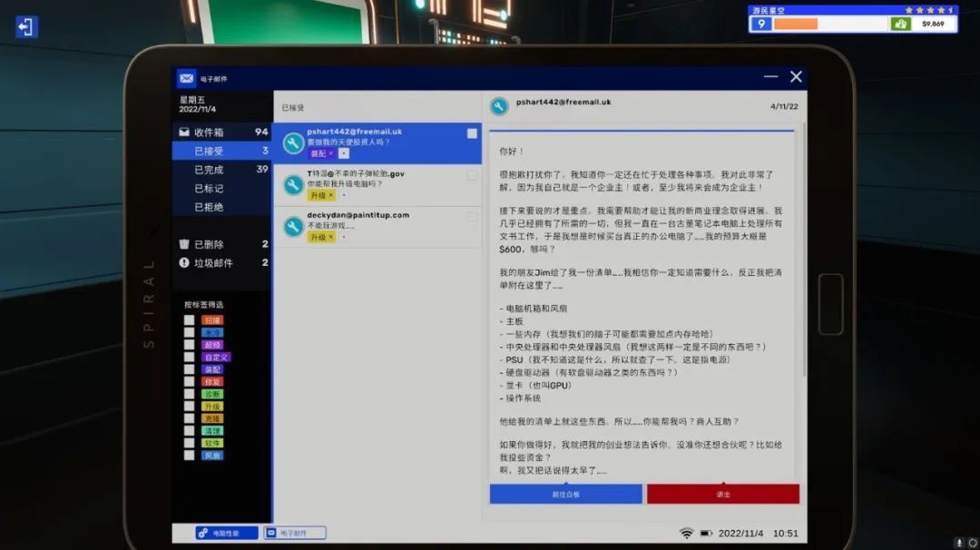Screen dimensions: 980x550
Task: Click the level 9 badge at top right
Action: pos(760,24)
